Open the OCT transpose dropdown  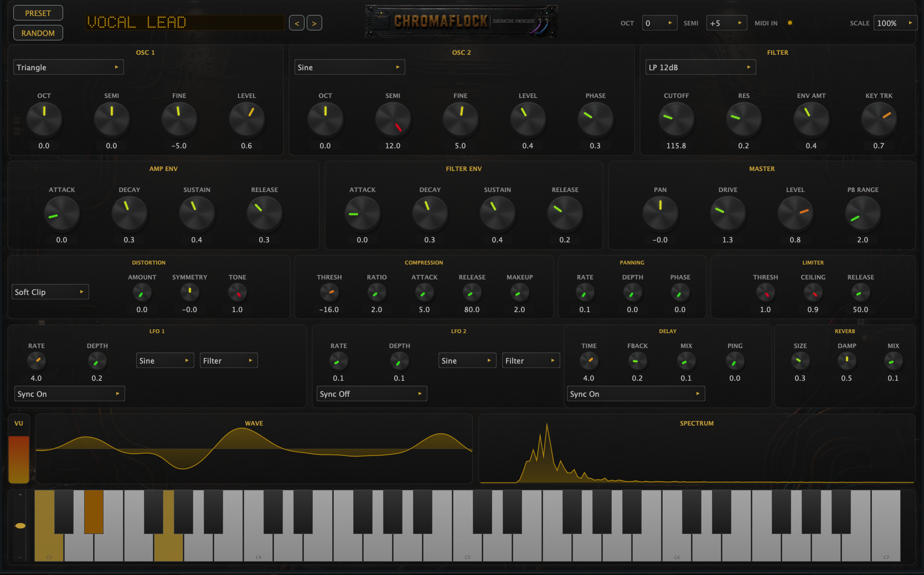point(659,23)
